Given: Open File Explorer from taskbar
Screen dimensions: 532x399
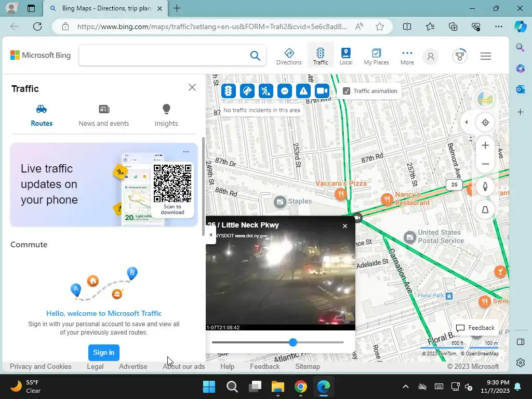Looking at the screenshot, I should (x=277, y=387).
